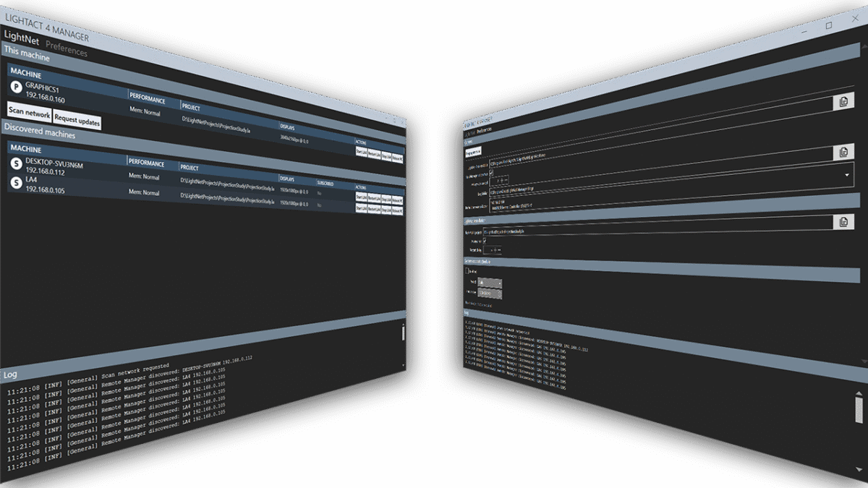Click the lowest file browse icon in Preferences
Screen dimensions: 868x488
click(843, 222)
